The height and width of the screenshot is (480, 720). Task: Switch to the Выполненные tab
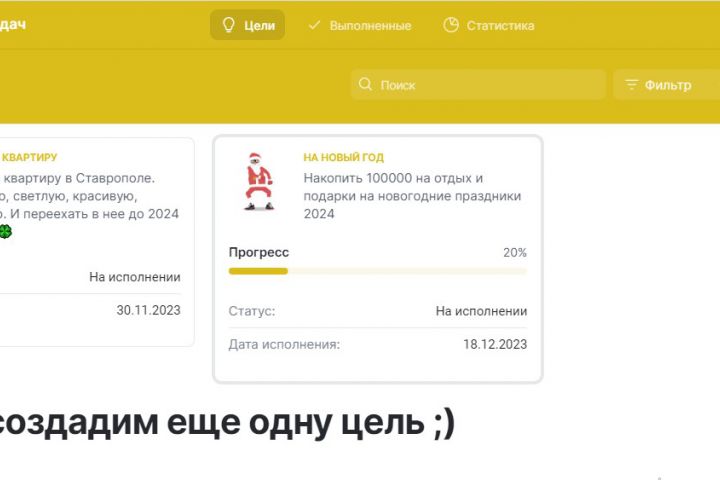tap(360, 25)
